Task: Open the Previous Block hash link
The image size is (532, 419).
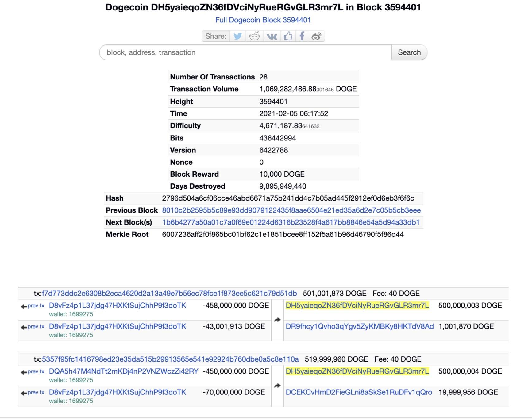Action: [x=291, y=210]
